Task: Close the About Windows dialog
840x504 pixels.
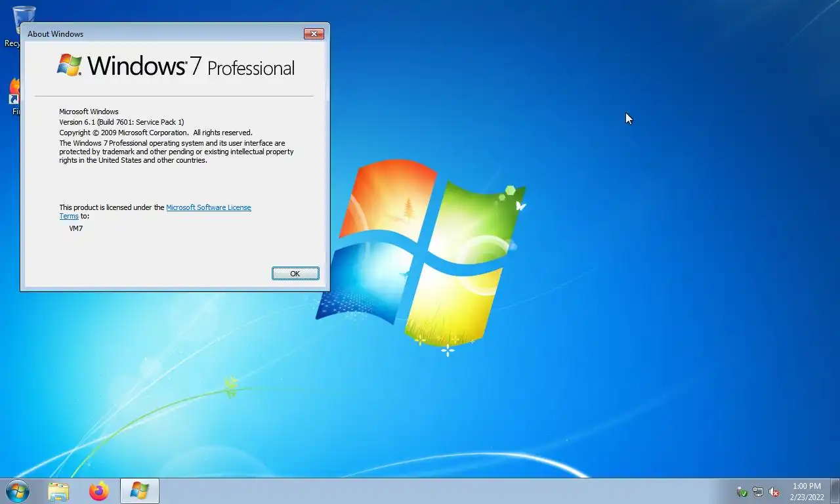Action: point(314,33)
